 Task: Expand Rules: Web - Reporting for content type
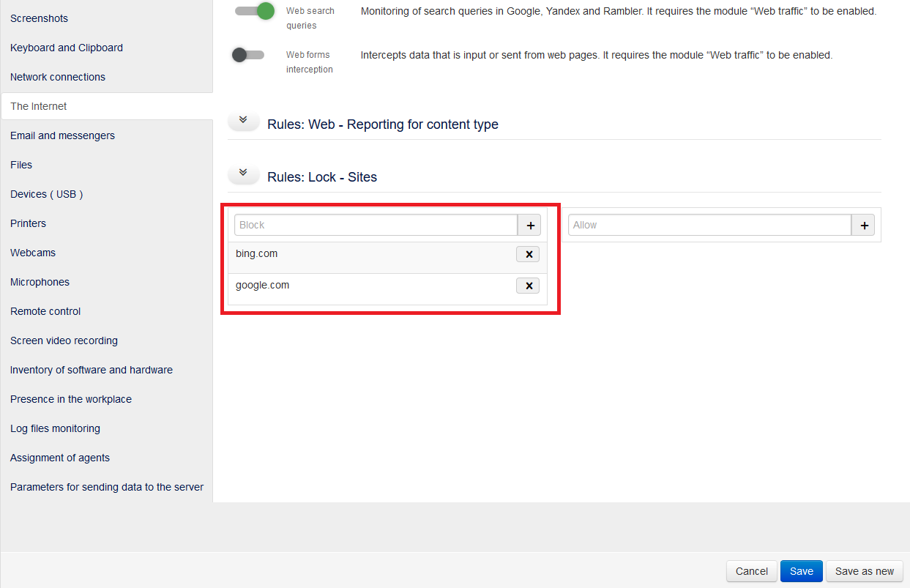pyautogui.click(x=243, y=120)
